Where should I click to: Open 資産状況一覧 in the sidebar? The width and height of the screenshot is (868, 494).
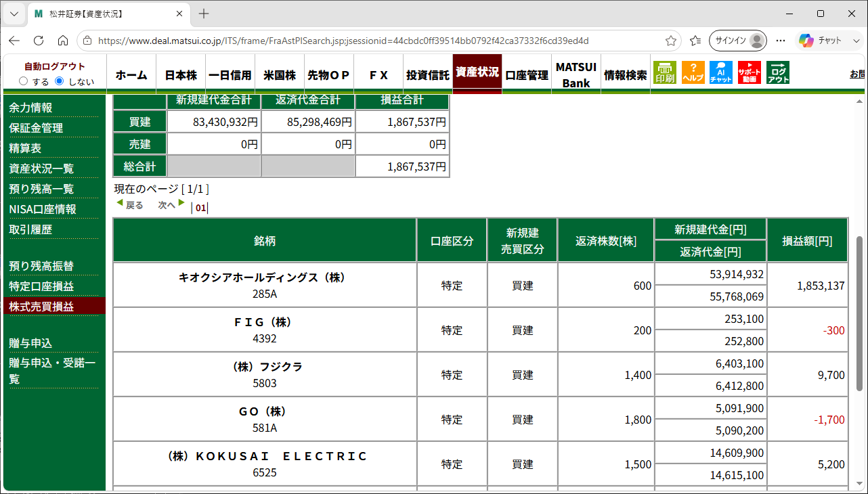(x=41, y=169)
